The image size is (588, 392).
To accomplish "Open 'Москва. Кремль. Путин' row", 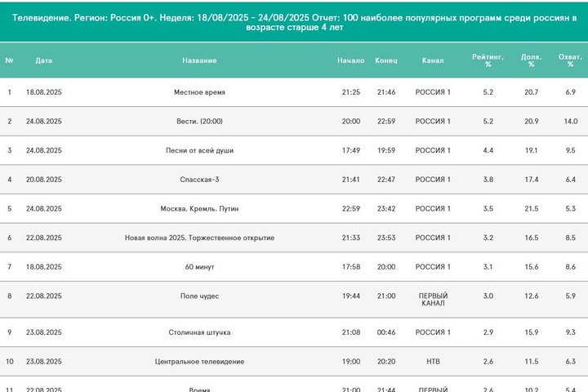I will click(199, 209).
